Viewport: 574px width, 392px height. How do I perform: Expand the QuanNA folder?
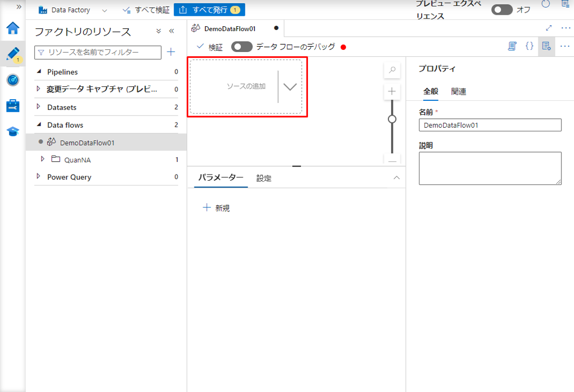tap(43, 159)
